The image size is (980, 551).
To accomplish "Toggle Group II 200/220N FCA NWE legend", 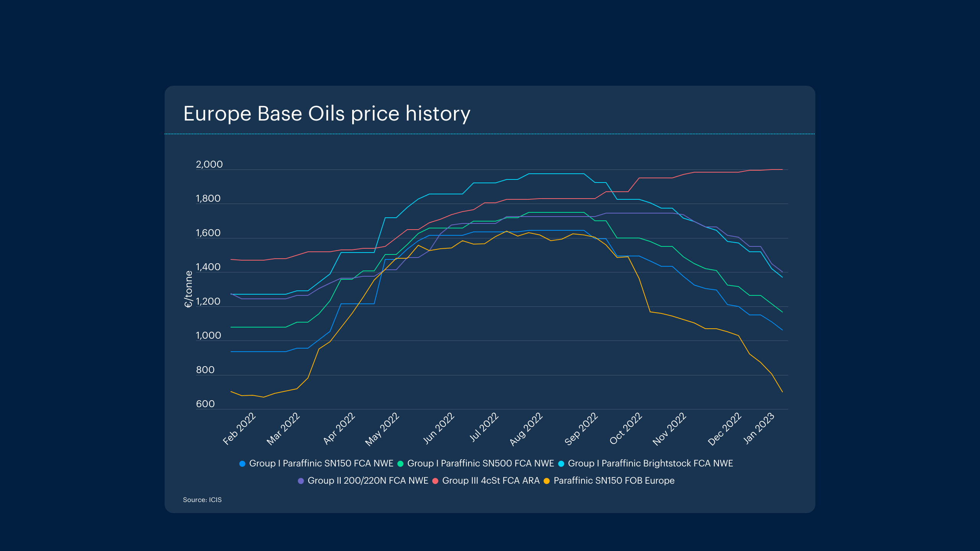I will pos(367,481).
